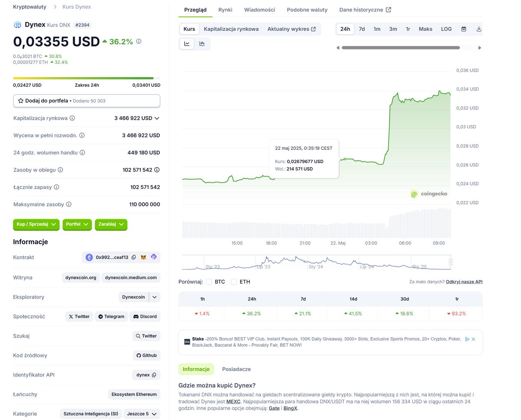Close the Stake ad with the X icon
The width and height of the screenshot is (521, 420).
point(474,339)
